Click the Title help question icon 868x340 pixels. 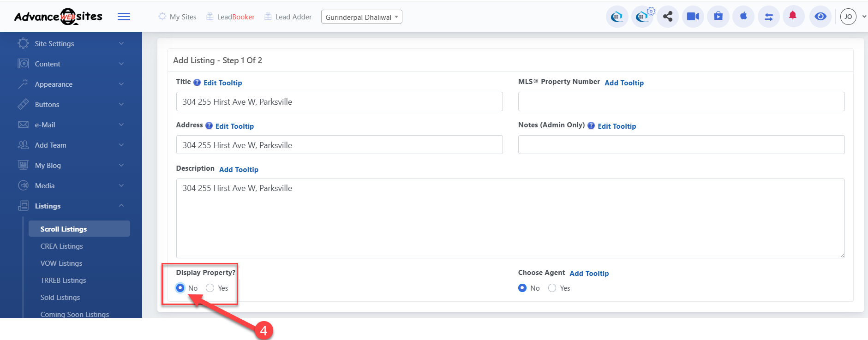[197, 83]
